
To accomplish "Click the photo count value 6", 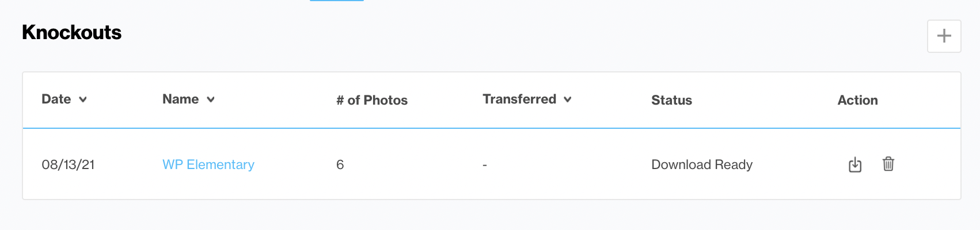I will click(x=340, y=164).
